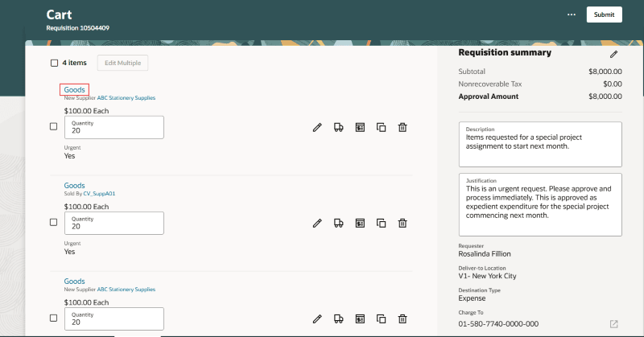Open the more actions ellipsis menu

coord(572,14)
